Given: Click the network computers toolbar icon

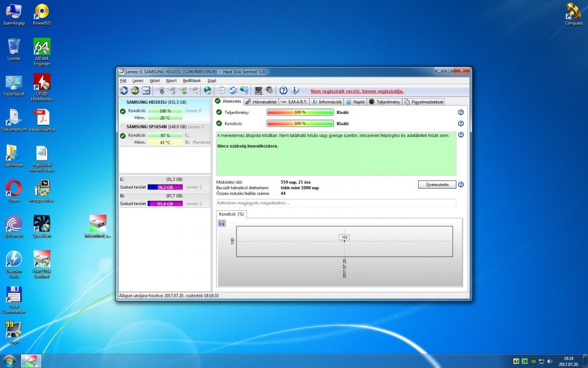Looking at the screenshot, I should 244,90.
